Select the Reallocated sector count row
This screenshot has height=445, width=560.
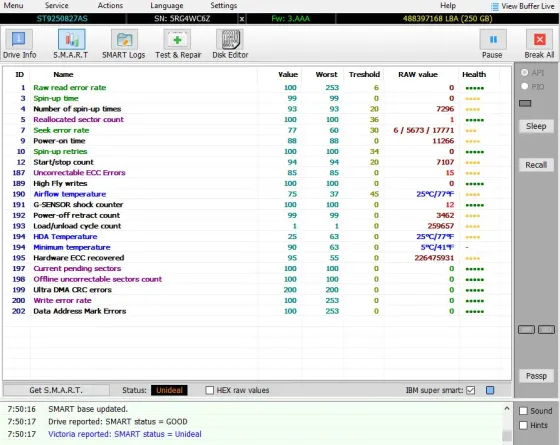click(x=257, y=119)
